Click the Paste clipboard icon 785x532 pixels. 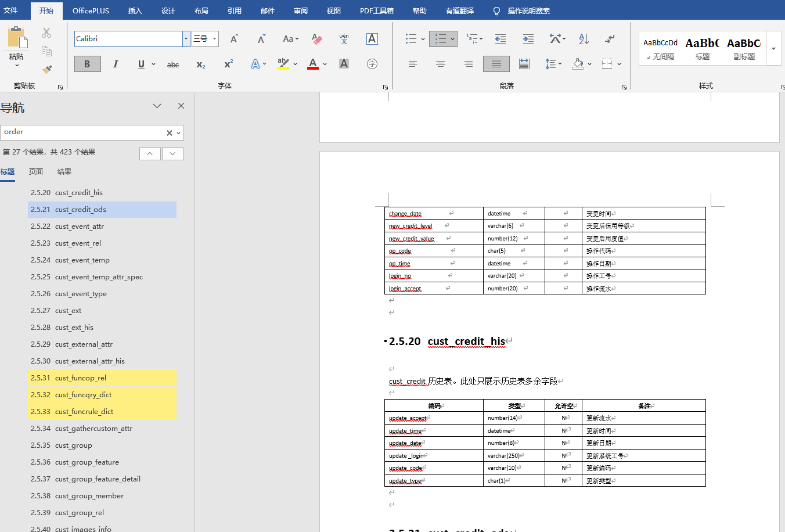pos(17,37)
